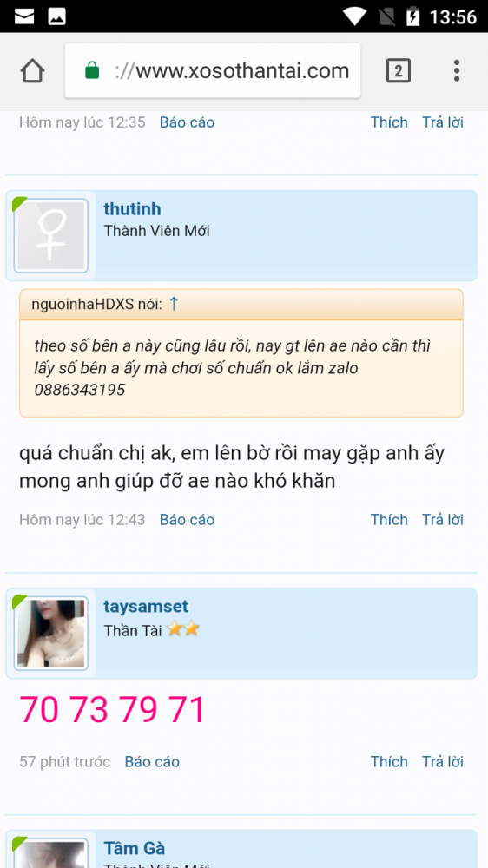The width and height of the screenshot is (488, 868).
Task: Tap the browser home icon
Action: coord(33,71)
